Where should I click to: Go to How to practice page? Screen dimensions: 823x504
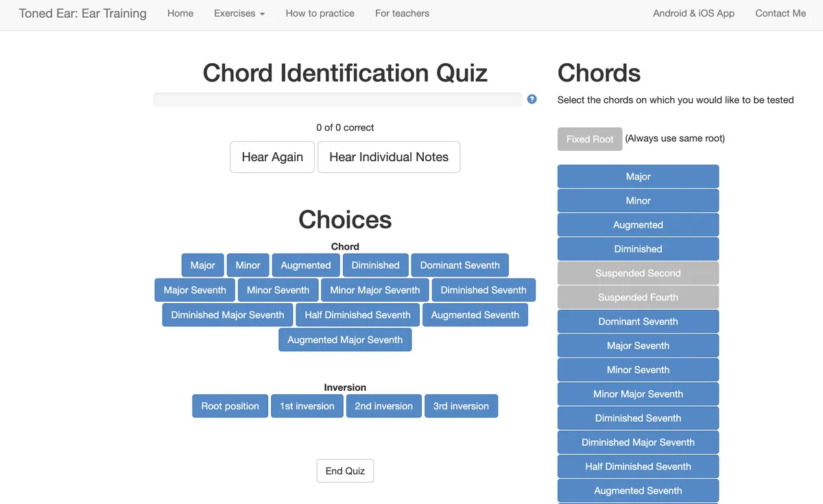(320, 13)
